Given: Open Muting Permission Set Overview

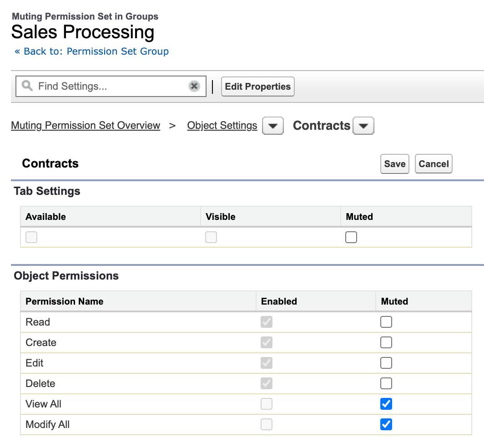Looking at the screenshot, I should pyautogui.click(x=85, y=125).
